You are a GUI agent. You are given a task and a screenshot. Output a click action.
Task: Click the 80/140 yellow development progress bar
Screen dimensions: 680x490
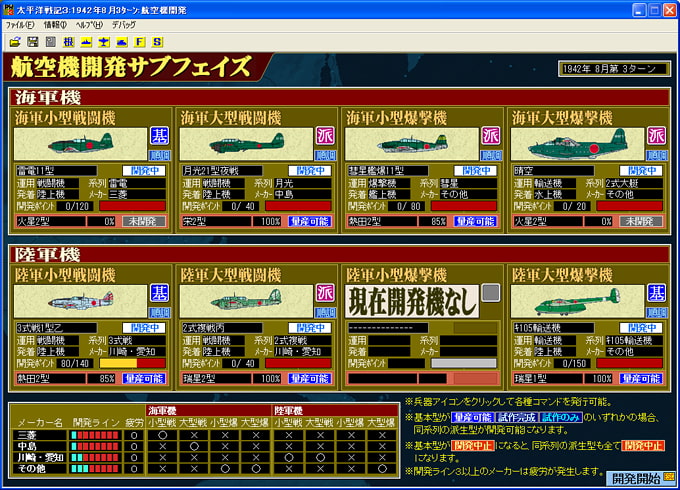pos(133,363)
